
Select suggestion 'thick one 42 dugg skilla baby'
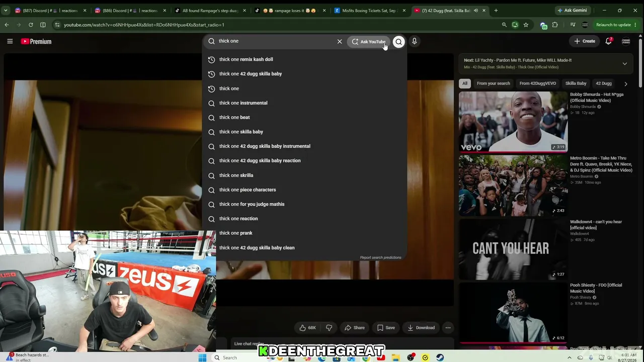coord(305,74)
